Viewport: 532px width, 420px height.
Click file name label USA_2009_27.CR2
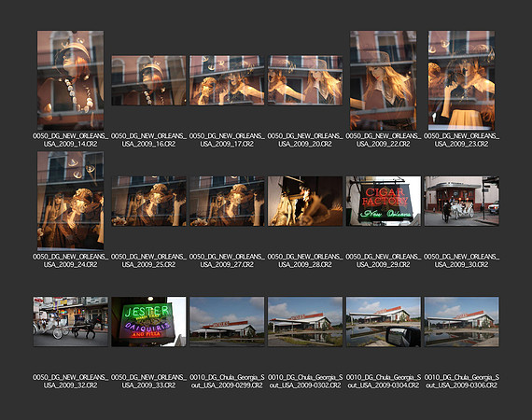227,260
